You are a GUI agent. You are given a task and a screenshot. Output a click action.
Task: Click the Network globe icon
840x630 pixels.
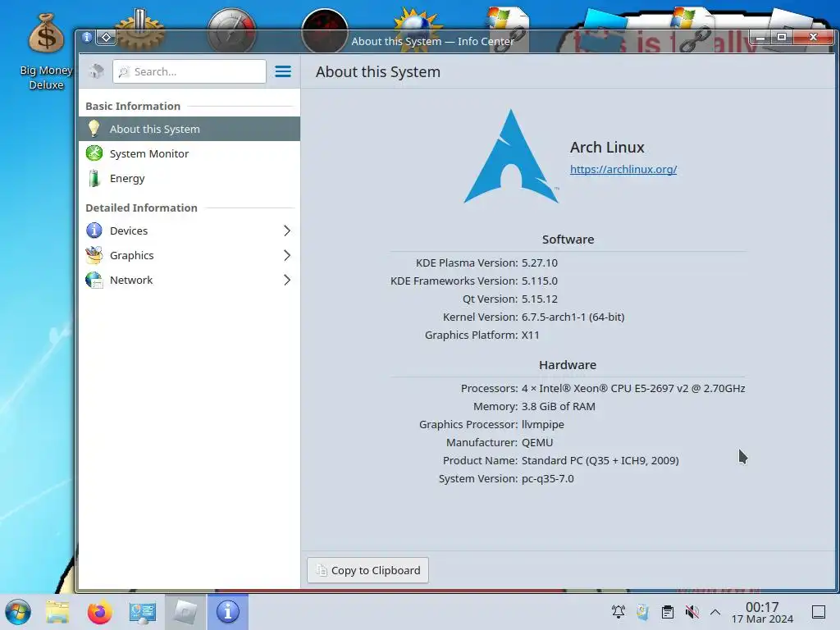(x=94, y=280)
